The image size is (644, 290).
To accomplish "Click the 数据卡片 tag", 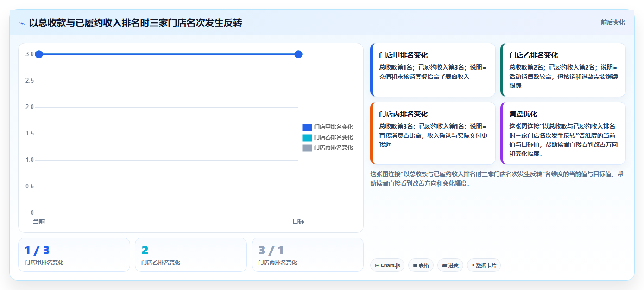I will pos(484,265).
